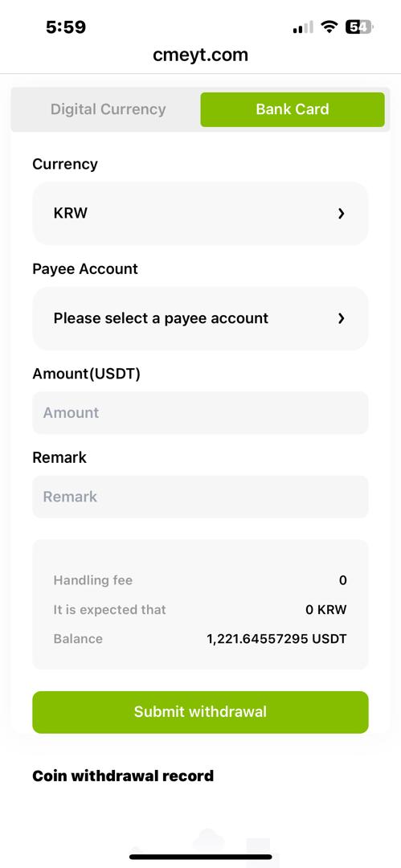Tap the cellular signal bars icon
The width and height of the screenshot is (401, 868).
click(x=303, y=27)
